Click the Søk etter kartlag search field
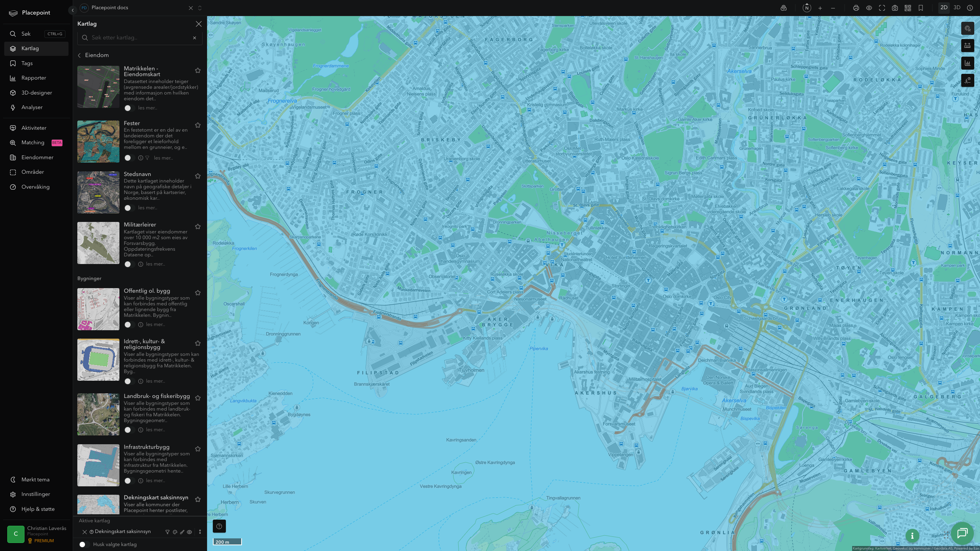This screenshot has height=551, width=980. (x=140, y=38)
